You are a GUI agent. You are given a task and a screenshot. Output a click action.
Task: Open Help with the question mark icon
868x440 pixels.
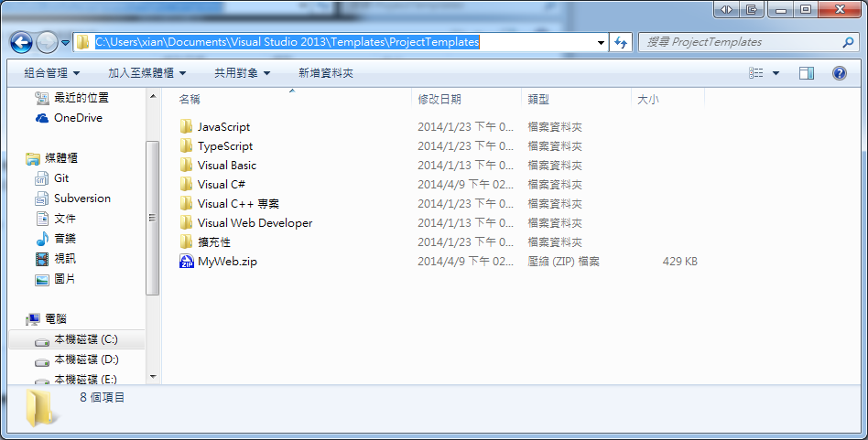(x=840, y=73)
